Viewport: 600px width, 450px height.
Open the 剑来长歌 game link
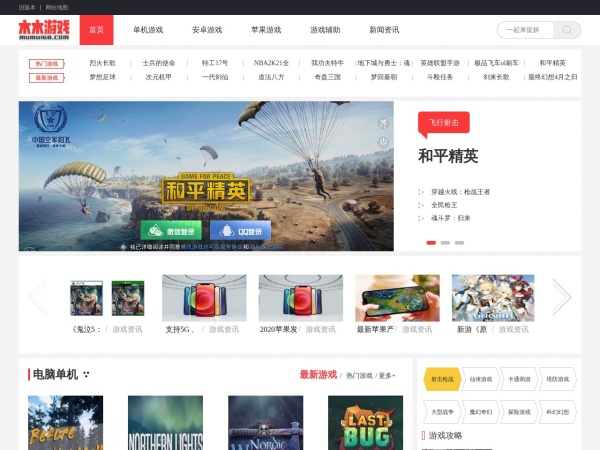496,77
